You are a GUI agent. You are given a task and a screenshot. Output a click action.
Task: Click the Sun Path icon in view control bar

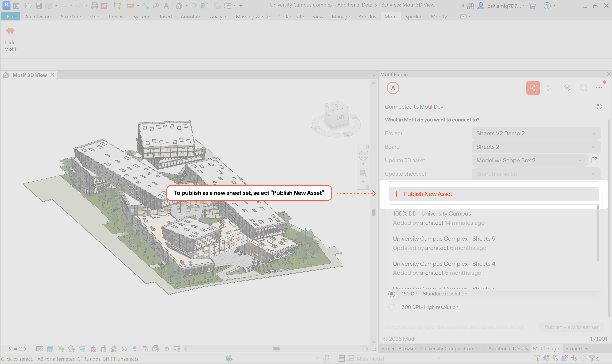[x=61, y=349]
